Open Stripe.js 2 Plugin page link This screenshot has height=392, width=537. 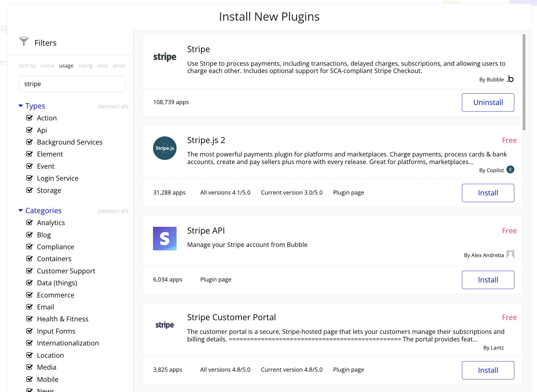point(348,193)
